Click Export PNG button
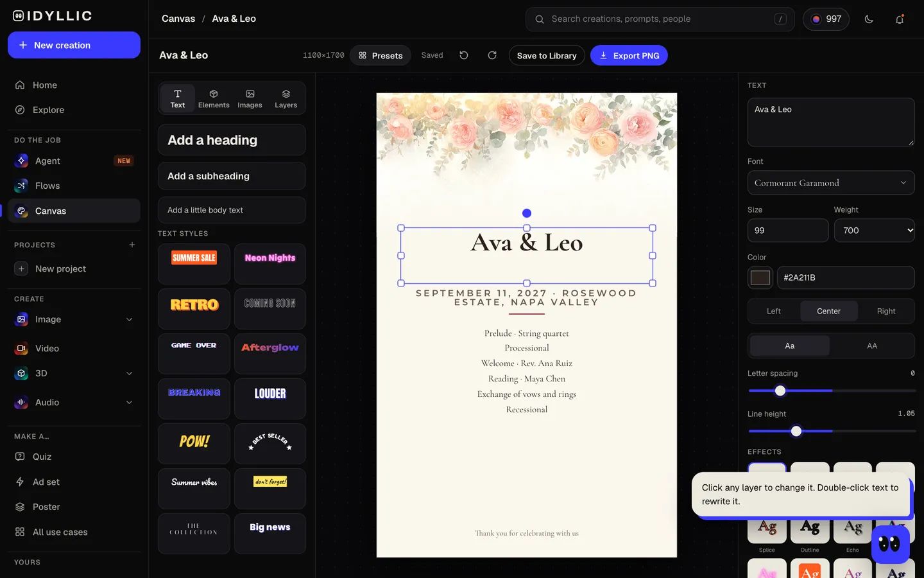The width and height of the screenshot is (924, 578). (629, 55)
